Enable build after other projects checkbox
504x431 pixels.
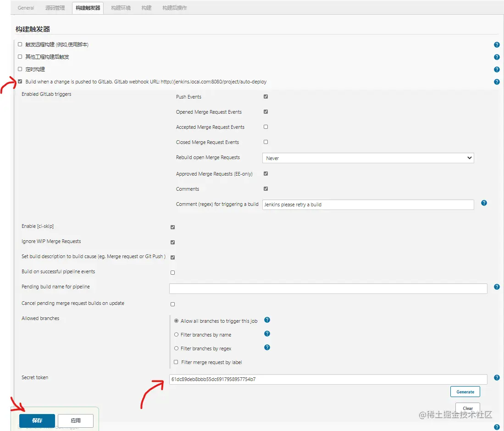pyautogui.click(x=20, y=56)
